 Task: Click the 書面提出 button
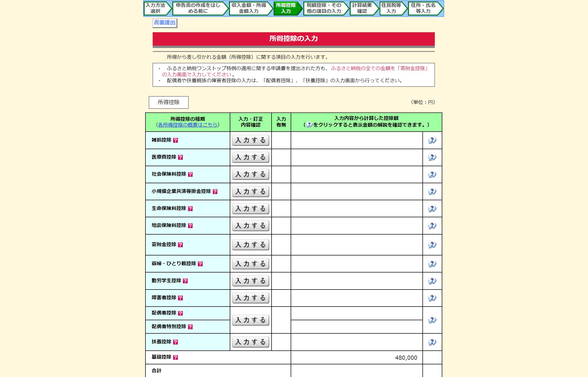pyautogui.click(x=165, y=23)
